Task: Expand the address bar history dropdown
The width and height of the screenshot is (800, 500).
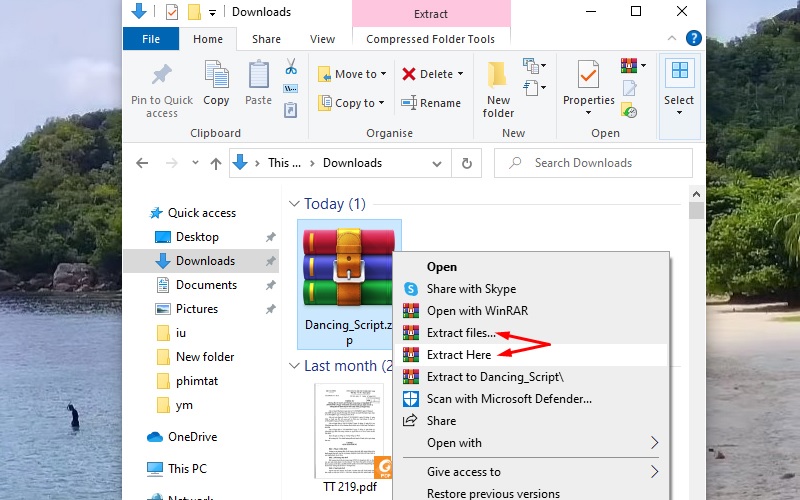Action: [x=437, y=164]
